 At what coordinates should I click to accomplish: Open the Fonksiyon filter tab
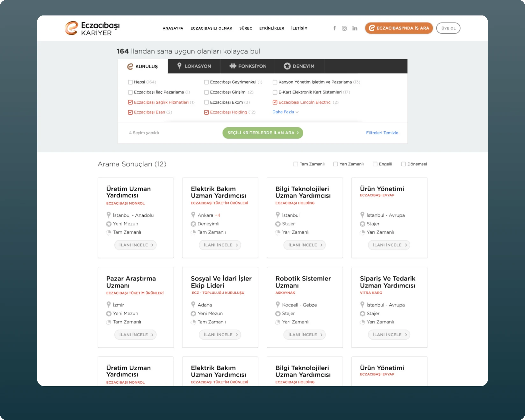[248, 66]
